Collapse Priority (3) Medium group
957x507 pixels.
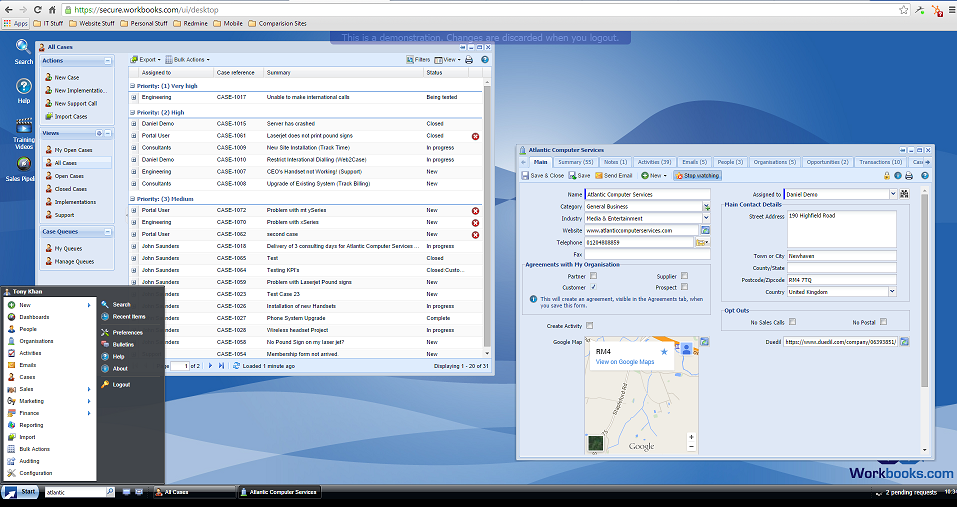tap(133, 199)
